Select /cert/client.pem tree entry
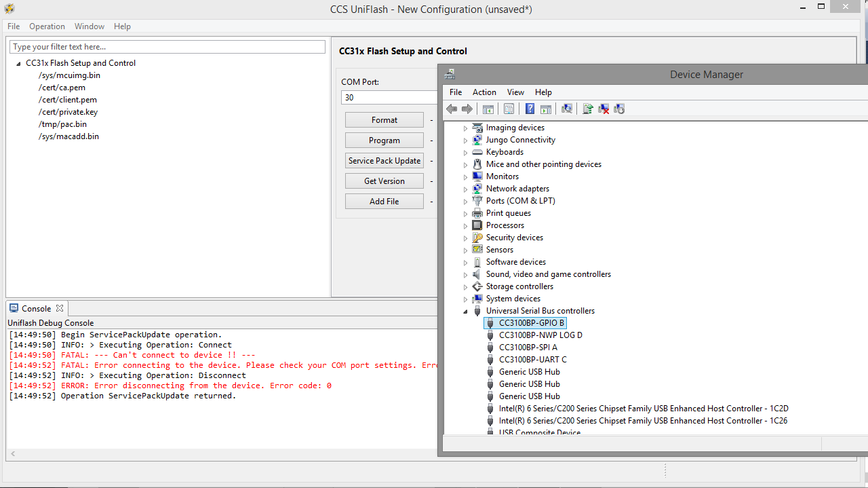Viewport: 868px width, 488px height. click(68, 100)
